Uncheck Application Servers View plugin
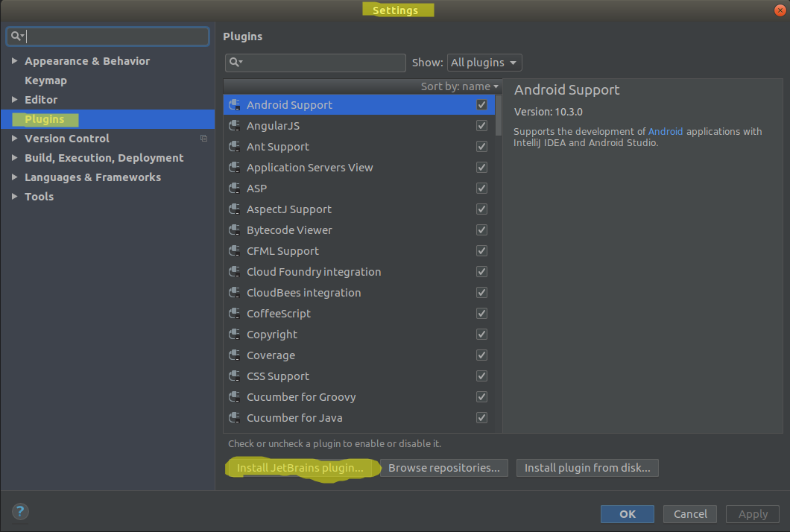 481,167
